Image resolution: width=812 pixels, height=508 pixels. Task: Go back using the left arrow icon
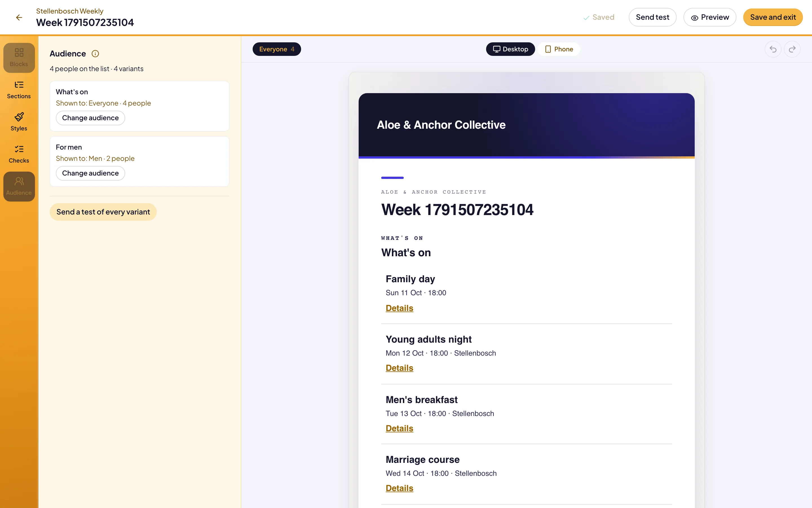[19, 17]
